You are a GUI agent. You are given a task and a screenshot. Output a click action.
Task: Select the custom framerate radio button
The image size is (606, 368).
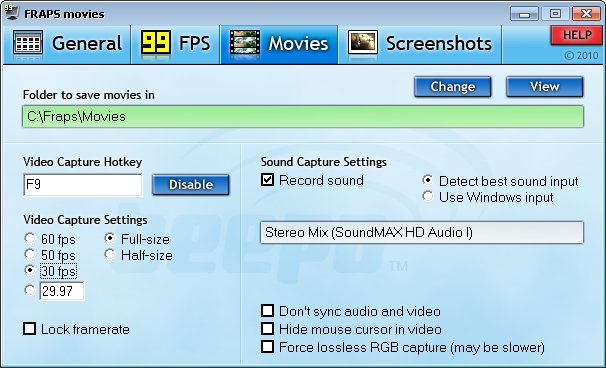(30, 290)
